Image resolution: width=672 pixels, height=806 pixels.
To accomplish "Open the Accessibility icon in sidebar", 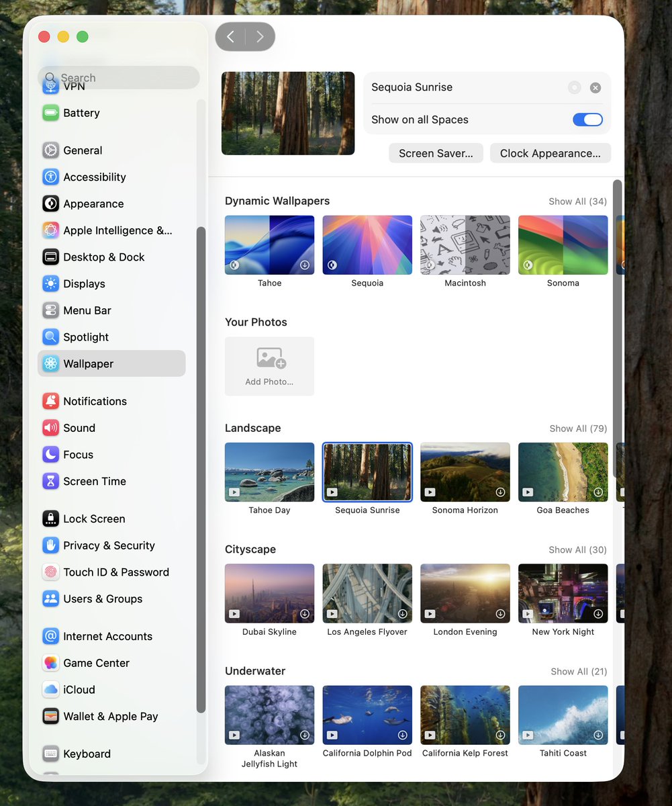I will click(51, 177).
